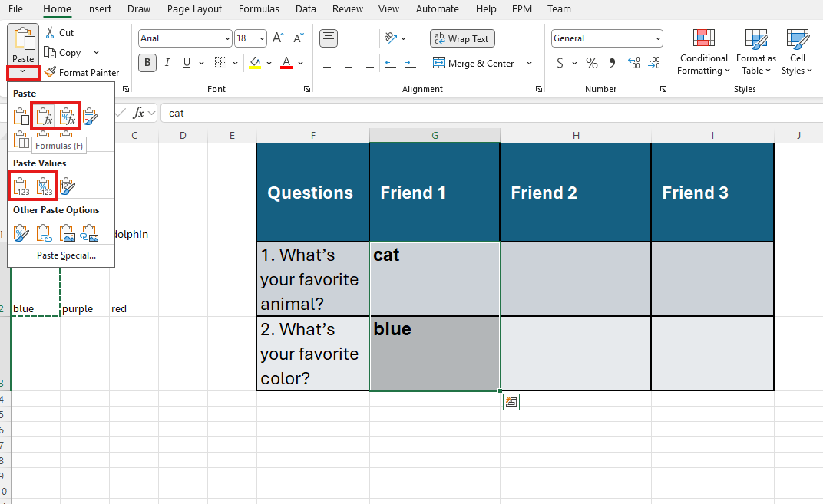
Task: Open Cell Styles gallery
Action: (x=797, y=52)
